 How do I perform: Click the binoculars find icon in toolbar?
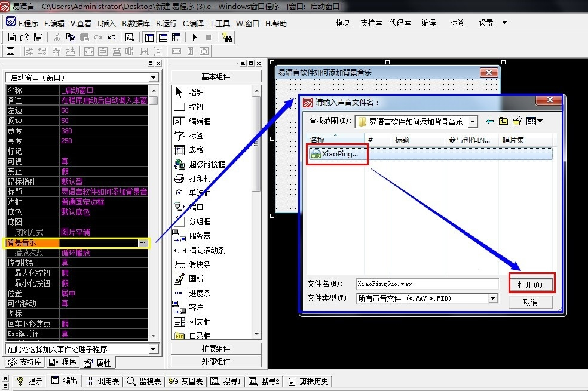click(227, 37)
